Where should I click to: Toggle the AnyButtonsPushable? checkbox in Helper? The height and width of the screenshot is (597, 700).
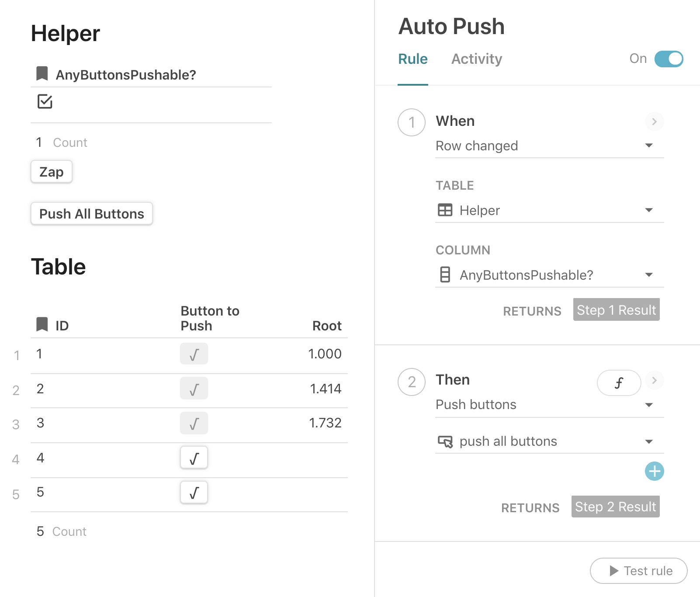[45, 101]
